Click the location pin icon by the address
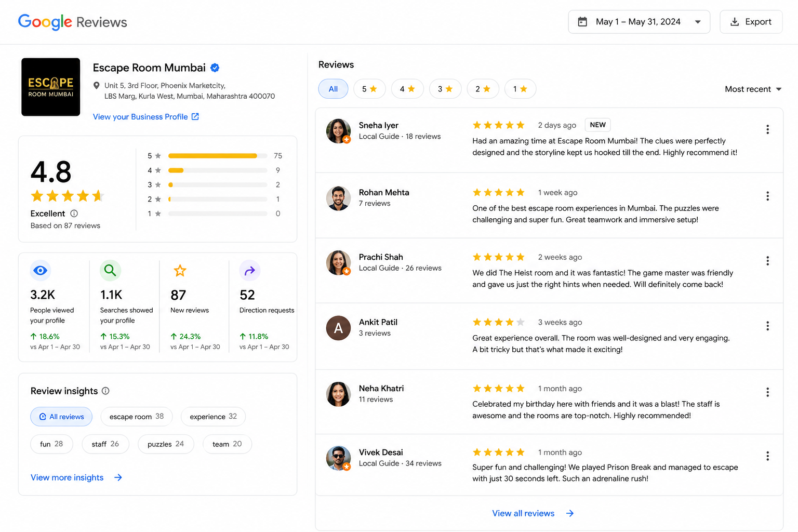798x532 pixels. click(x=96, y=86)
